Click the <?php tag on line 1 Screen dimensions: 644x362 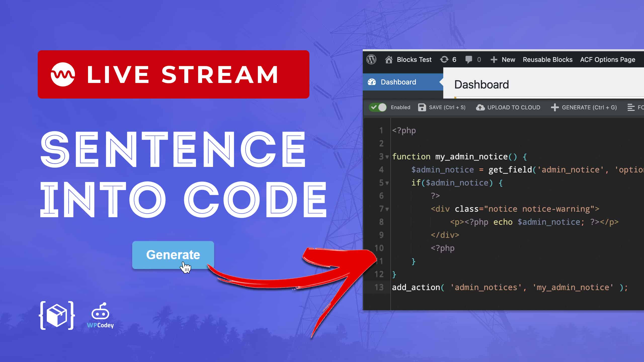[404, 130]
